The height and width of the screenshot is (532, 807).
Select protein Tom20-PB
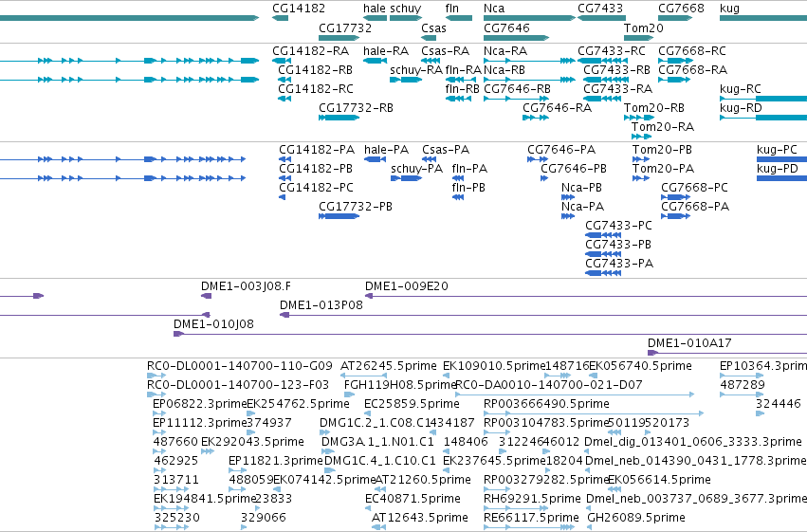(662, 150)
